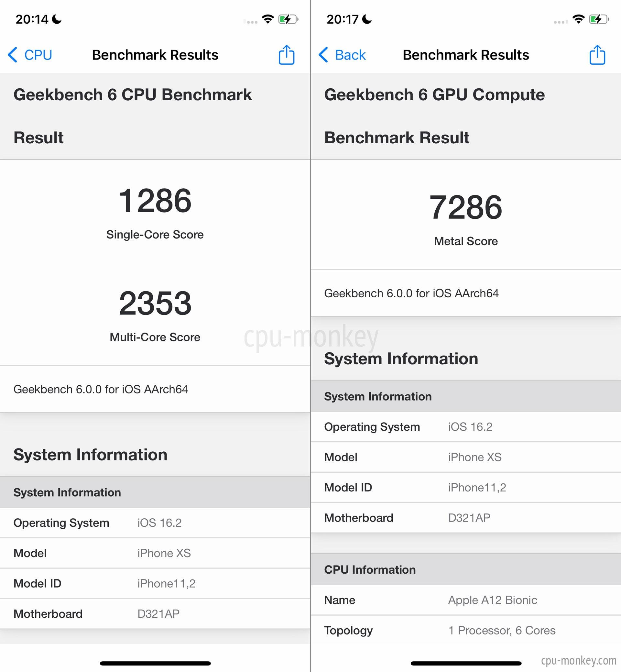Select the 2353 multi-core score value
The width and height of the screenshot is (621, 672).
click(x=155, y=303)
